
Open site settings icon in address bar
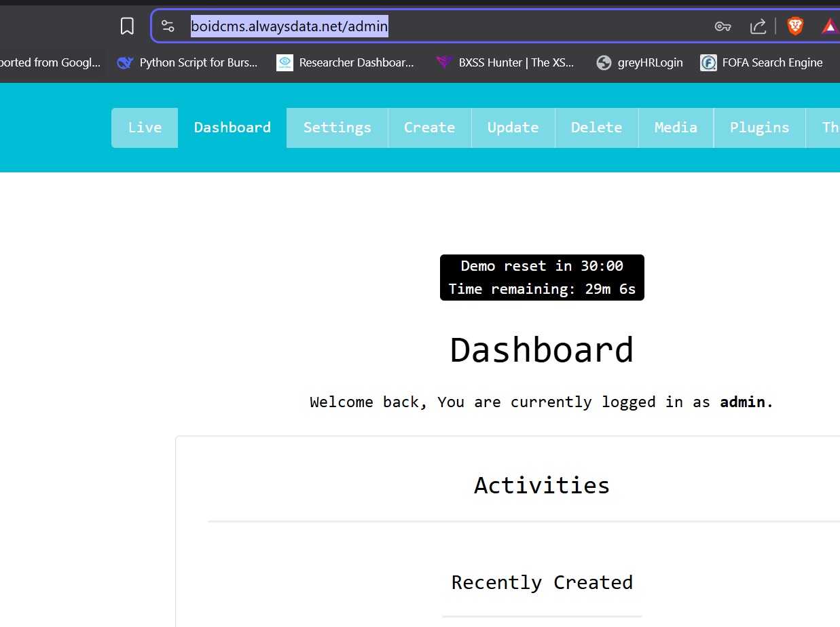point(168,26)
